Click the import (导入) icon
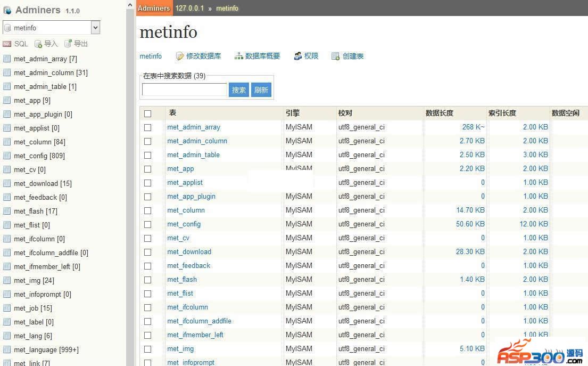This screenshot has height=366, width=588. (x=38, y=44)
